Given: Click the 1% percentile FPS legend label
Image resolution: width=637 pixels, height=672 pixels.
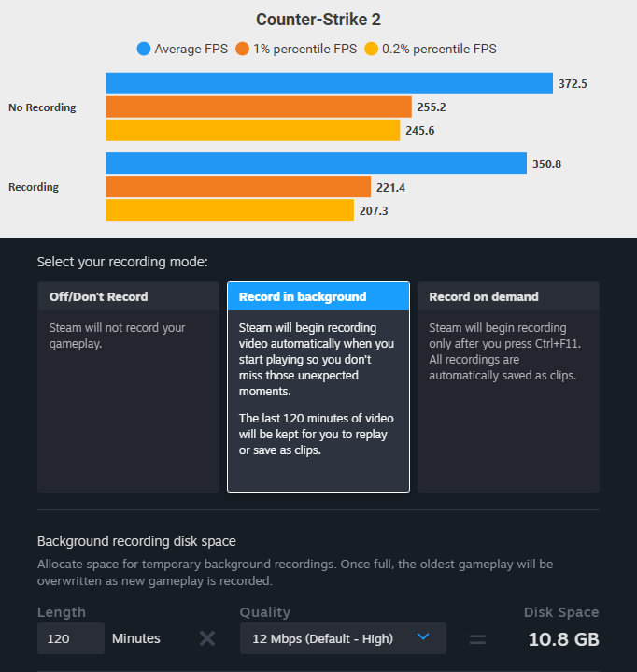Looking at the screenshot, I should (304, 49).
